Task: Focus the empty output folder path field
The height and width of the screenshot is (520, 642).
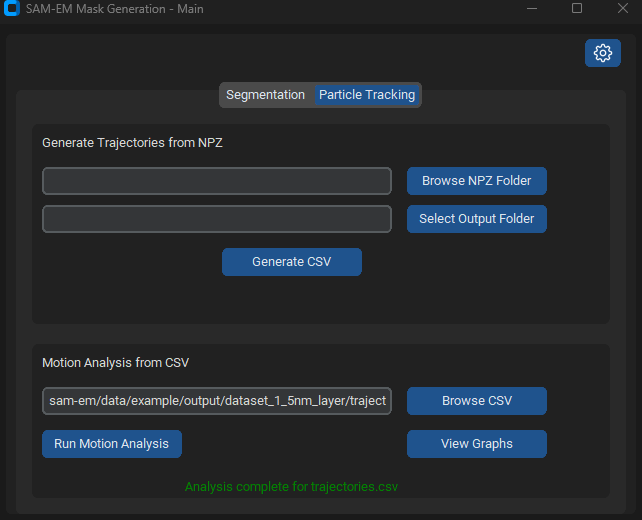Action: (x=216, y=219)
